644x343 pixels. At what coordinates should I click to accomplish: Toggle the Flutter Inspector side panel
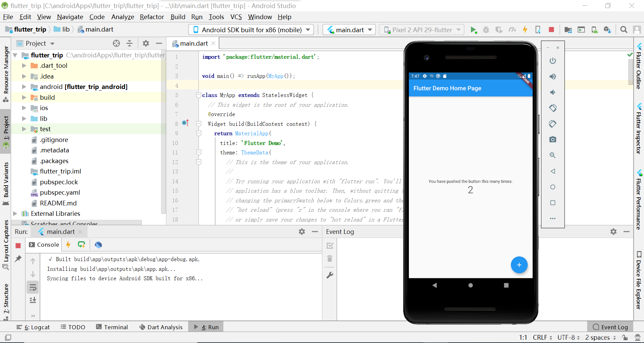(639, 129)
